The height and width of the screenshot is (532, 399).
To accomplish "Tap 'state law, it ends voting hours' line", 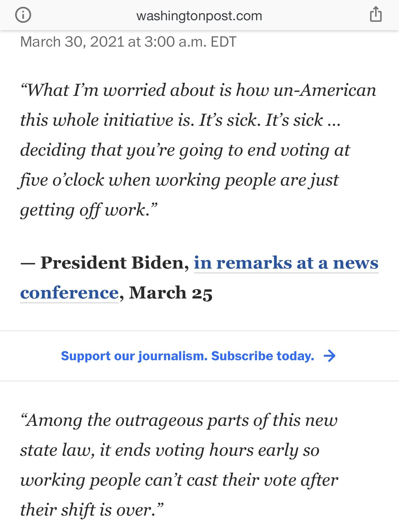I will coord(170,450).
